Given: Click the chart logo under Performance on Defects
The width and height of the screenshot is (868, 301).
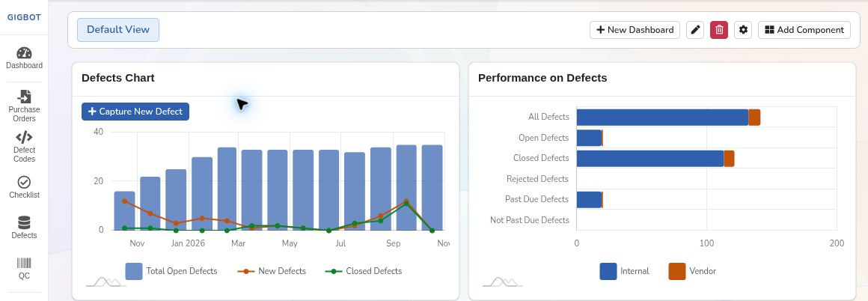Looking at the screenshot, I should [x=503, y=282].
